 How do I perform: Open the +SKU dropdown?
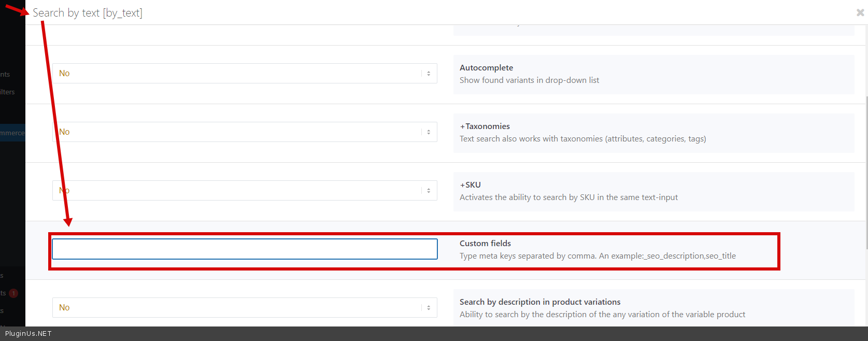[245, 191]
